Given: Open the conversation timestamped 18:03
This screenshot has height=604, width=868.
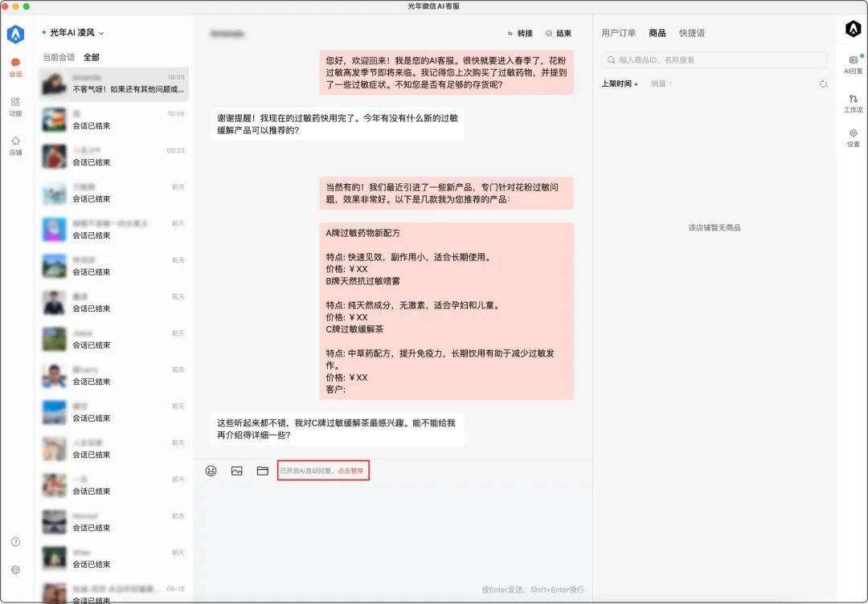Looking at the screenshot, I should click(x=114, y=84).
